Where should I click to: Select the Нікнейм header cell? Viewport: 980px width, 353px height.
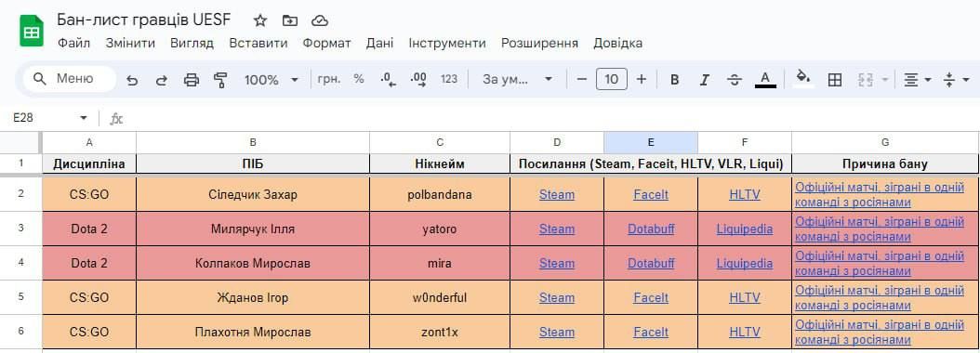pyautogui.click(x=440, y=163)
